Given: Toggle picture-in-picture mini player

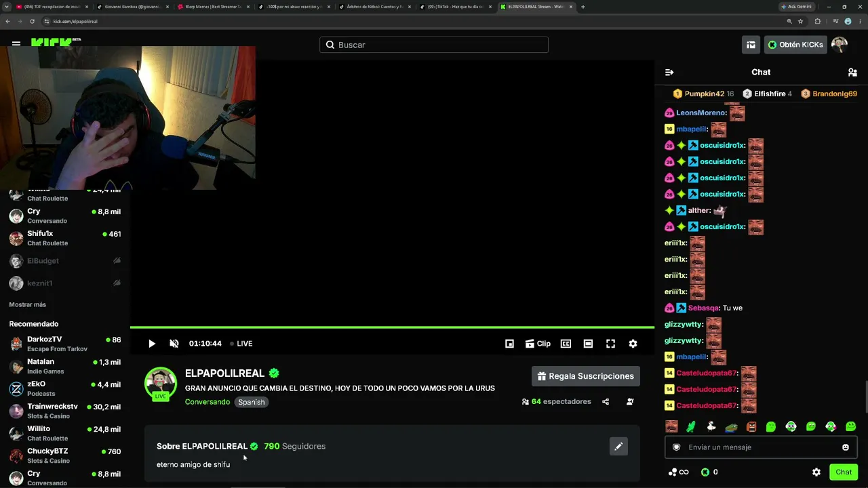Looking at the screenshot, I should point(510,344).
